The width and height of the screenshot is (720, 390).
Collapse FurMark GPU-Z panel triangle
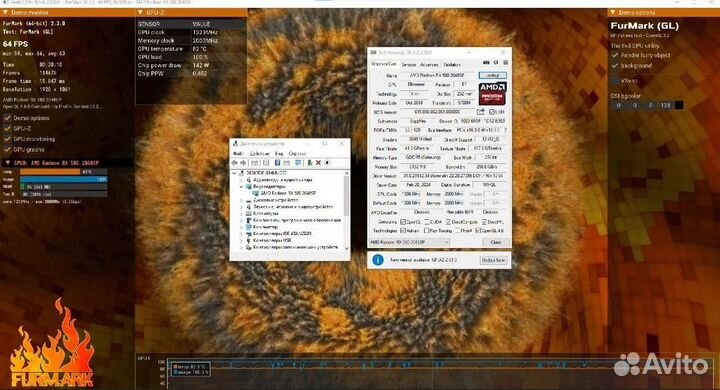click(x=140, y=12)
